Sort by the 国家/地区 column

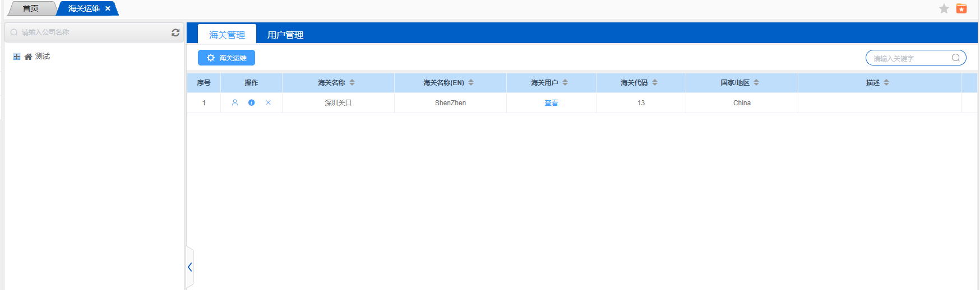(756, 82)
